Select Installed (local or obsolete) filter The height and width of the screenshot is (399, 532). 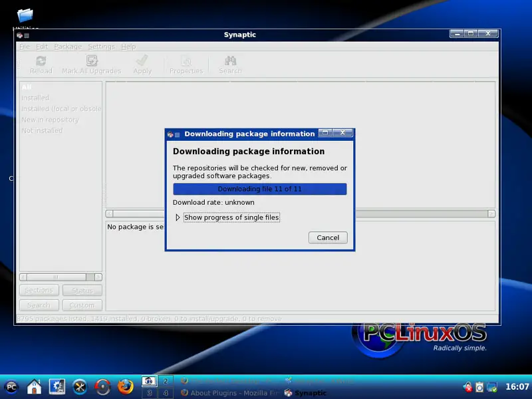click(x=61, y=109)
